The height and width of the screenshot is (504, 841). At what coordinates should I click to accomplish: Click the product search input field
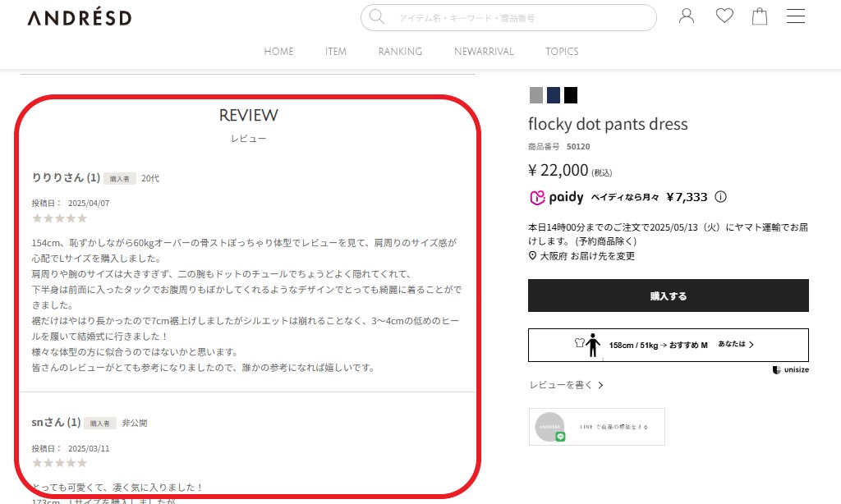point(508,17)
